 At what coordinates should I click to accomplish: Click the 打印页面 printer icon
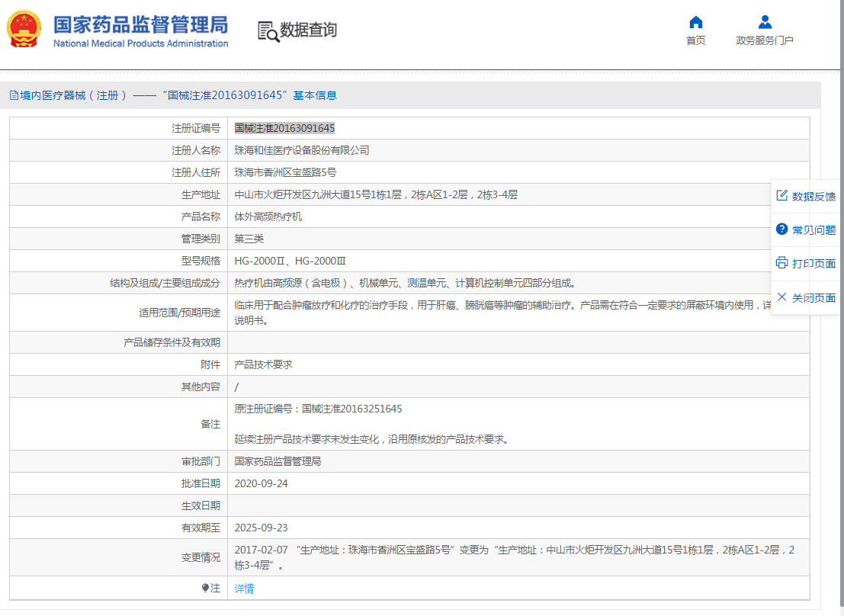[x=781, y=263]
